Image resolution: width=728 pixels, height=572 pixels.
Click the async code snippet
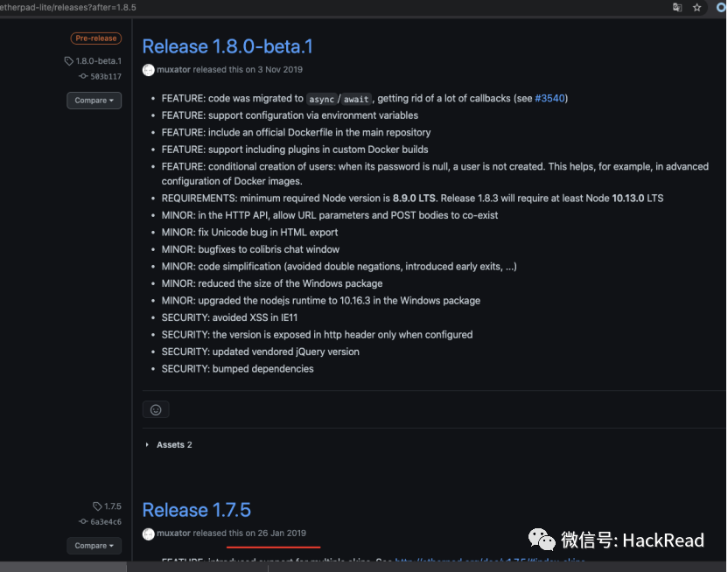coord(321,99)
